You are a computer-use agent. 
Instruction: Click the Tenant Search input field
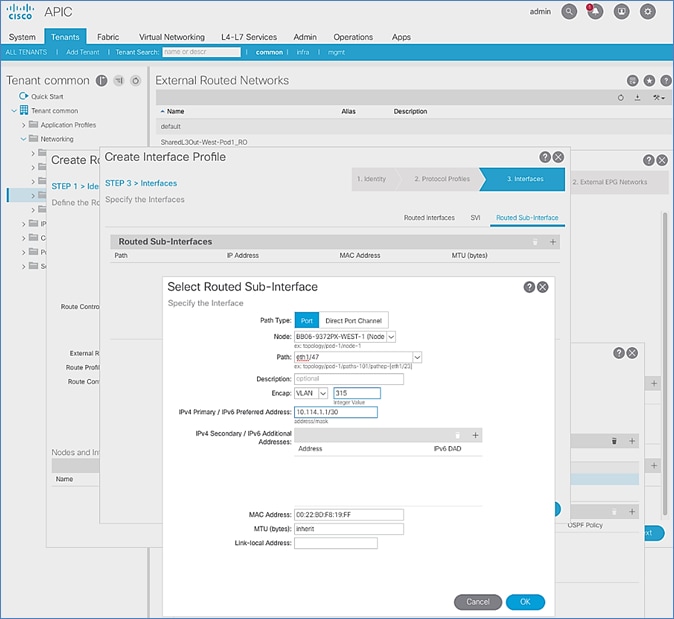202,52
